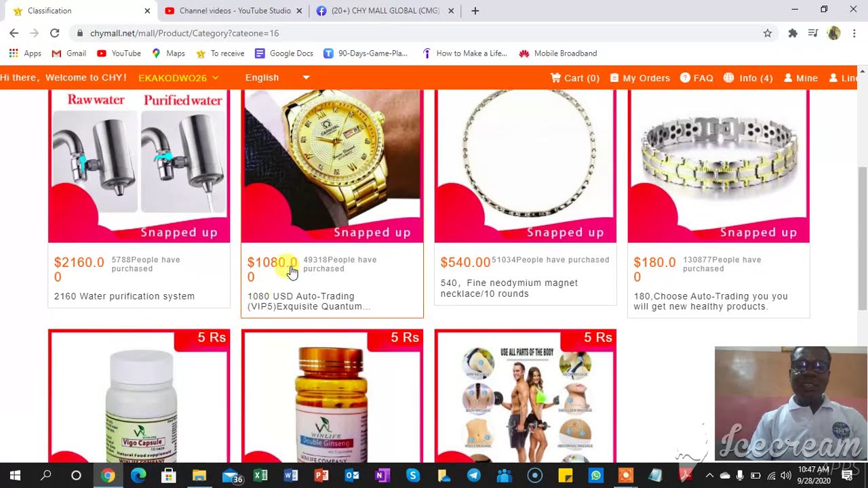Open the Gmail bookmark
The image size is (868, 488).
(69, 54)
